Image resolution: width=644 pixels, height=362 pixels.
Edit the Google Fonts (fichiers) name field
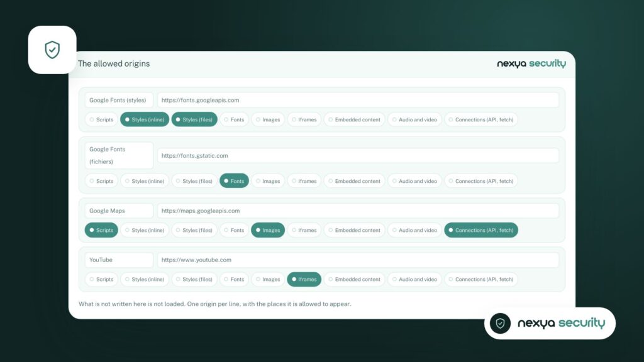click(x=119, y=156)
